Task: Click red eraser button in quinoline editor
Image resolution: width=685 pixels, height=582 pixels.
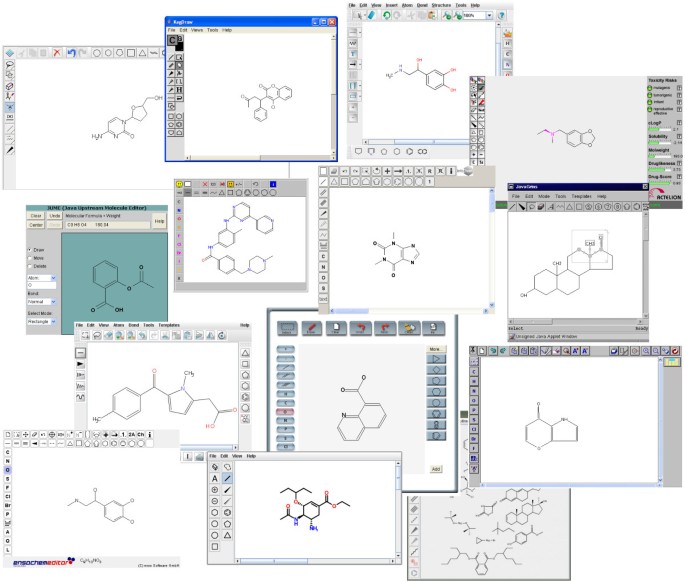Action: tap(311, 328)
